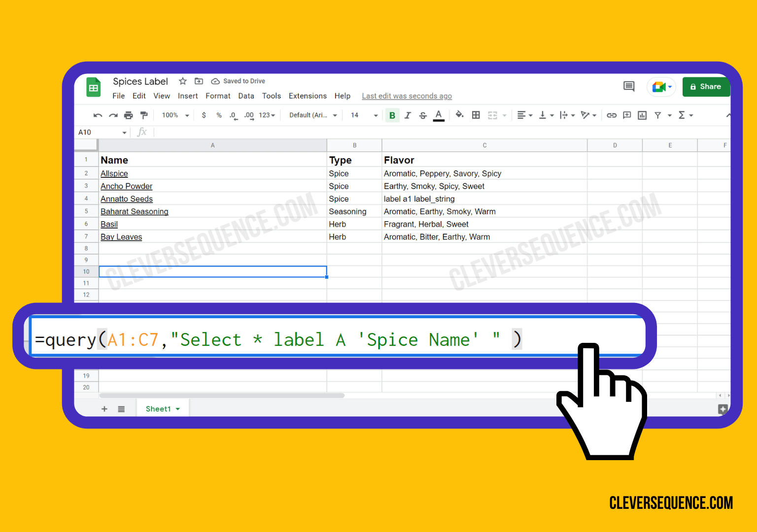The width and height of the screenshot is (757, 532).
Task: Switch to the Sheet1 tab
Action: click(159, 408)
